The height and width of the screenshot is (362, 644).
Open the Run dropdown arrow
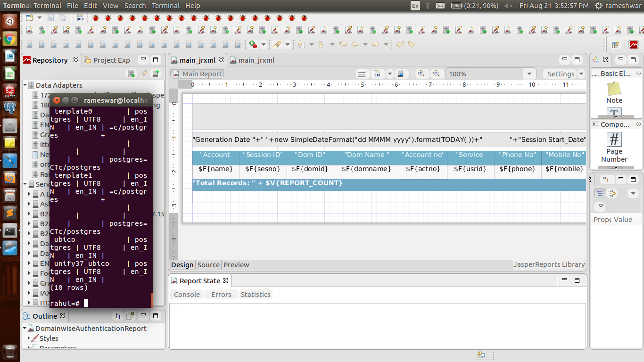pos(263,44)
